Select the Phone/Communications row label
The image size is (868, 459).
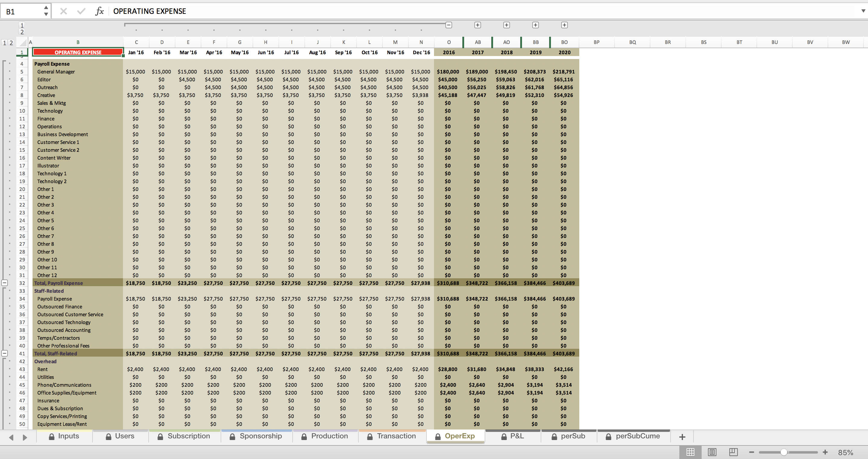tap(64, 385)
